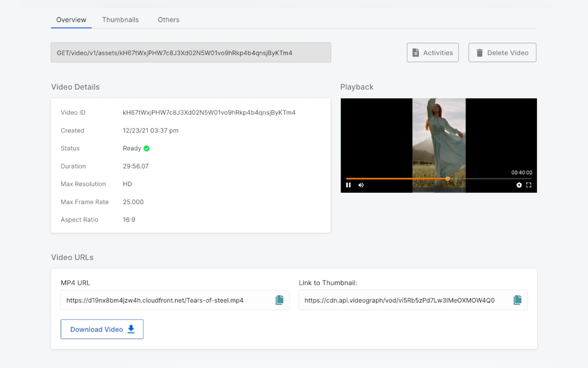Image resolution: width=588 pixels, height=368 pixels.
Task: Click the green Ready status checkmark
Action: (x=146, y=148)
